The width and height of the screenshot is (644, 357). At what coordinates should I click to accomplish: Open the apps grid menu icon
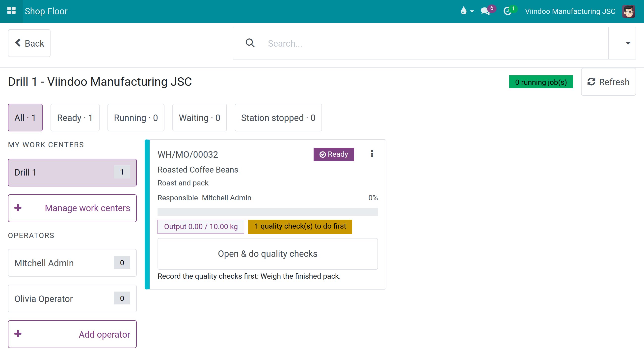(x=11, y=11)
